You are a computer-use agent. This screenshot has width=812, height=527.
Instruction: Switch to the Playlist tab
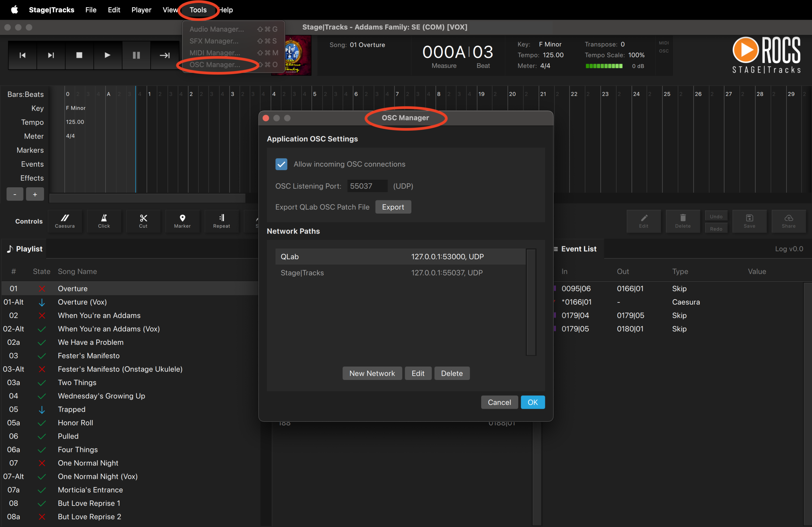click(24, 248)
